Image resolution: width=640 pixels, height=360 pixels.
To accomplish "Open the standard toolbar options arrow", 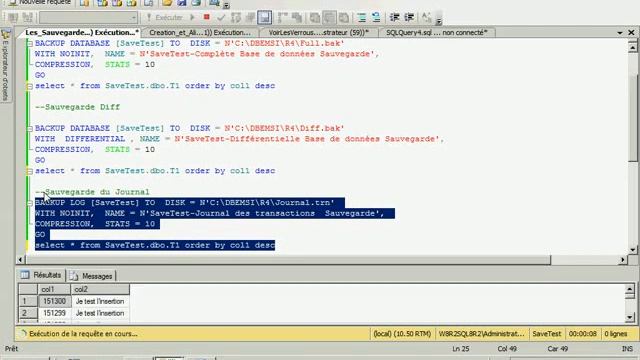I will [x=227, y=4].
